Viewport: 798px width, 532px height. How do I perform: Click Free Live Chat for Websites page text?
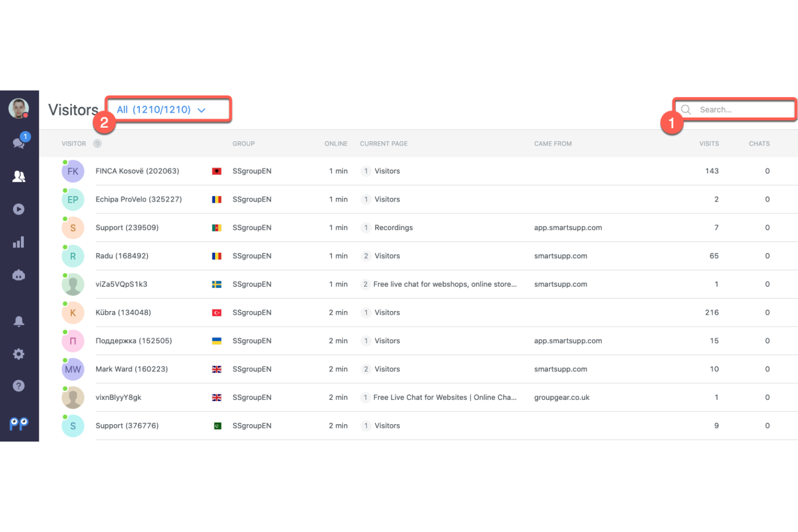445,397
